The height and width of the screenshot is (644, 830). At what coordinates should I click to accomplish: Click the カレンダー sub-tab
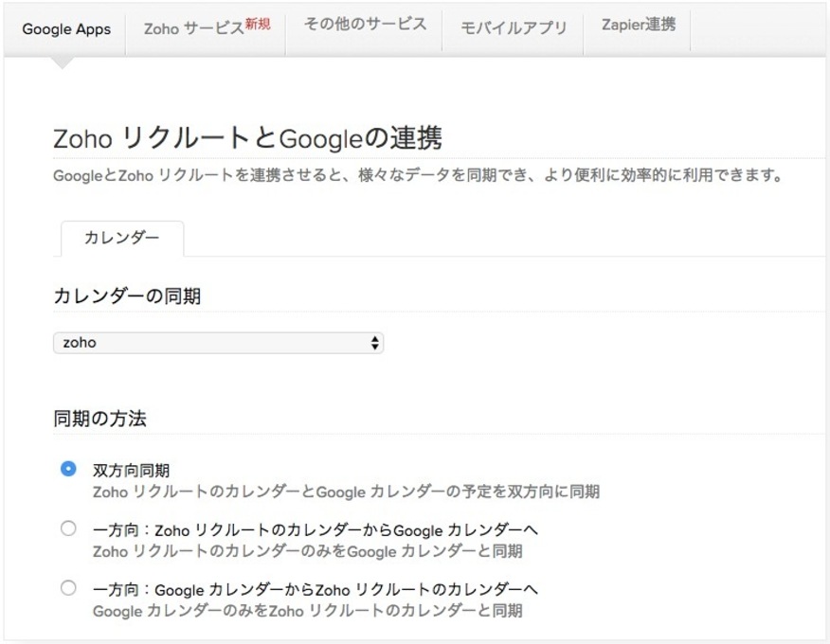(x=121, y=239)
